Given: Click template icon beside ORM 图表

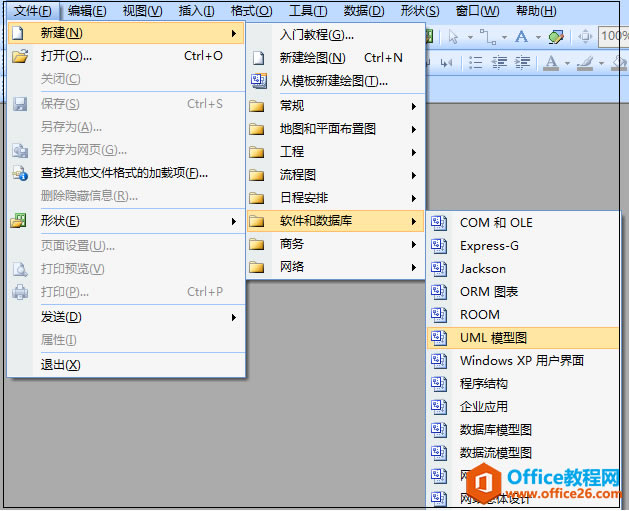Looking at the screenshot, I should [x=439, y=292].
